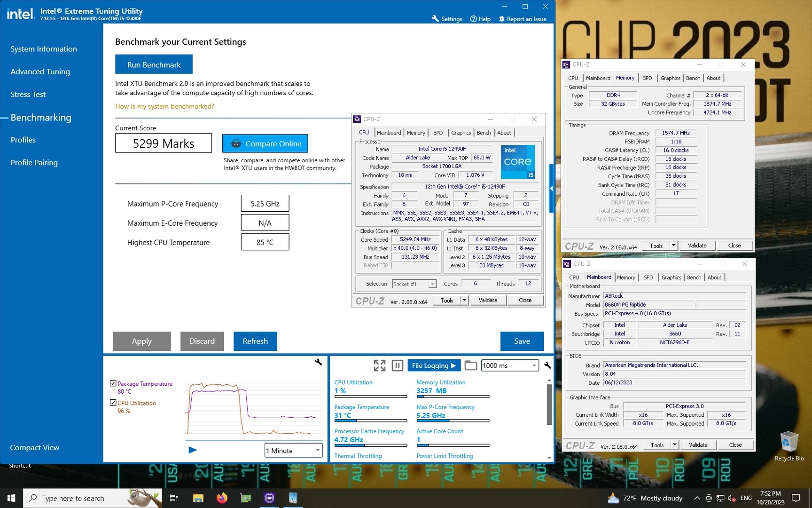Expand Tools arrow in front CPU-Z window
812x508 pixels.
[x=464, y=300]
